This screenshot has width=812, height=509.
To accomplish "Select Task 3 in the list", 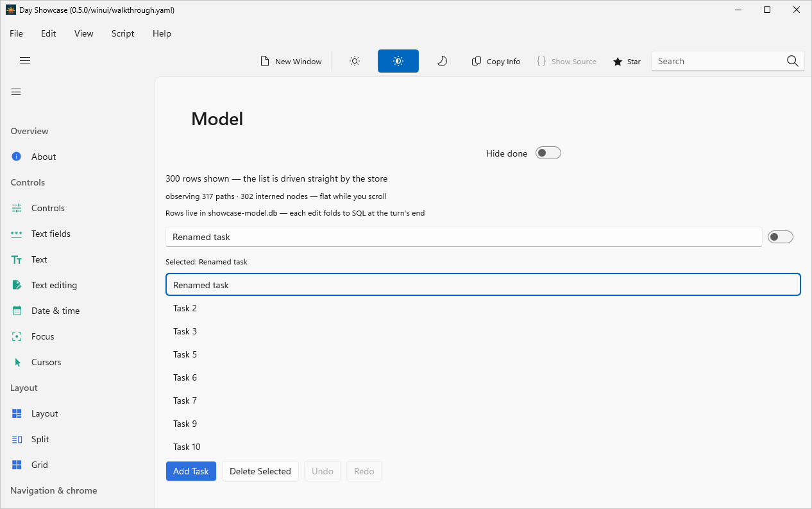I will [483, 331].
